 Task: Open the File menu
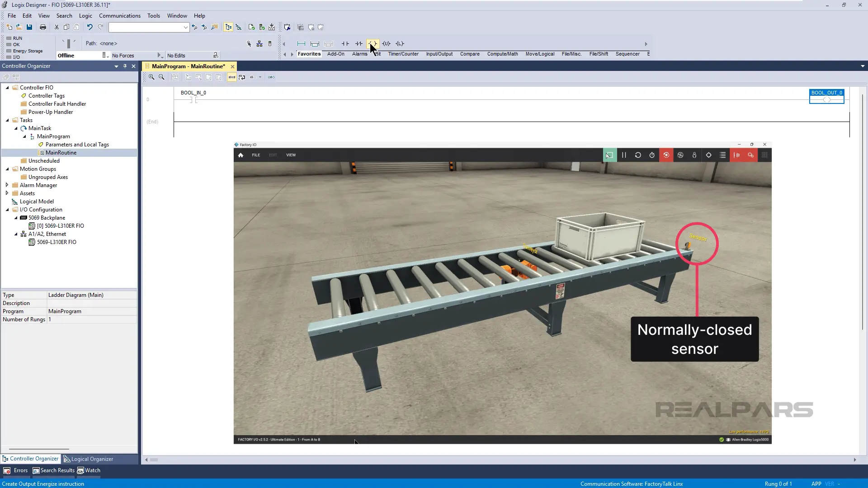[x=12, y=15]
